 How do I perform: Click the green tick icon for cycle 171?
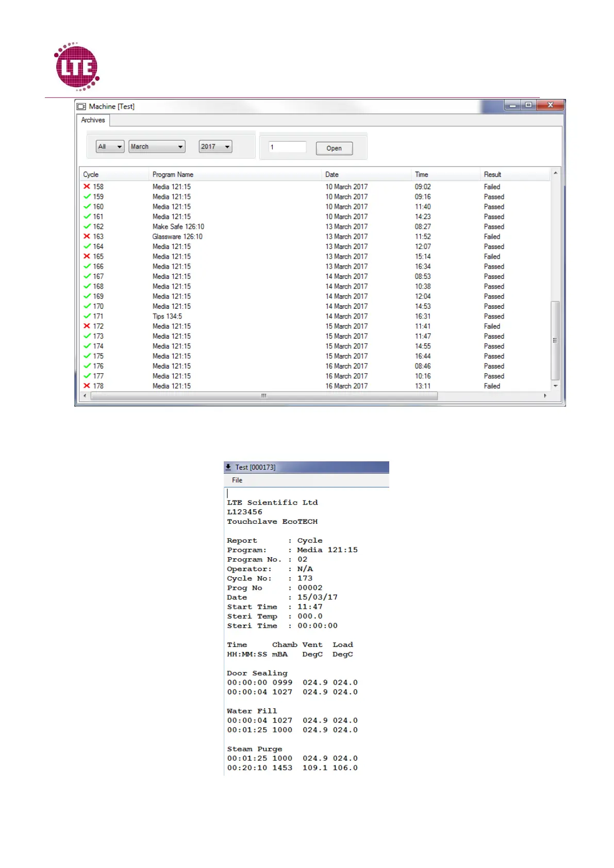[87, 316]
